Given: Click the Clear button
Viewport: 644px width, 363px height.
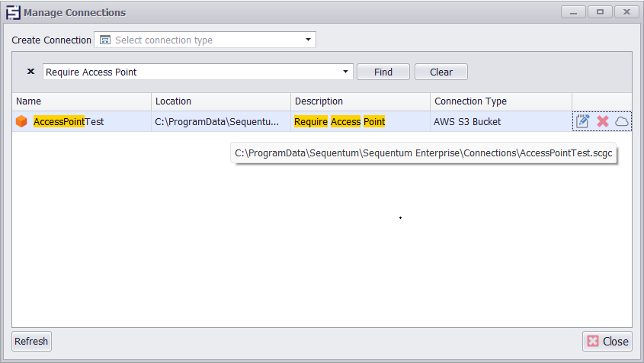Looking at the screenshot, I should click(441, 72).
